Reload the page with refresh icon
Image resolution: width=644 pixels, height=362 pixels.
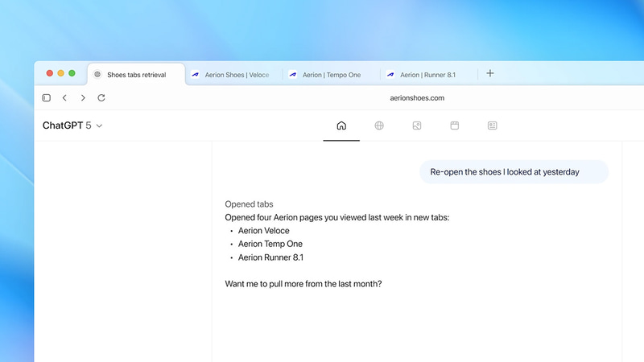click(101, 98)
